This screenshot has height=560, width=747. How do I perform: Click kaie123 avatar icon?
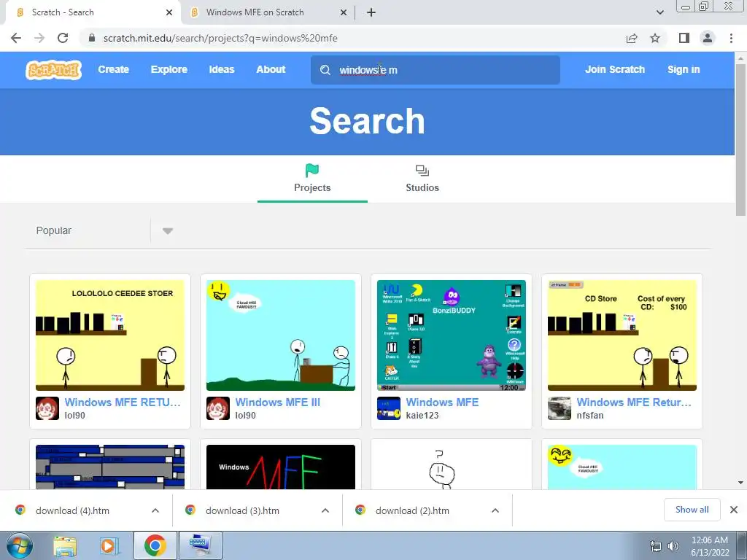pos(389,408)
